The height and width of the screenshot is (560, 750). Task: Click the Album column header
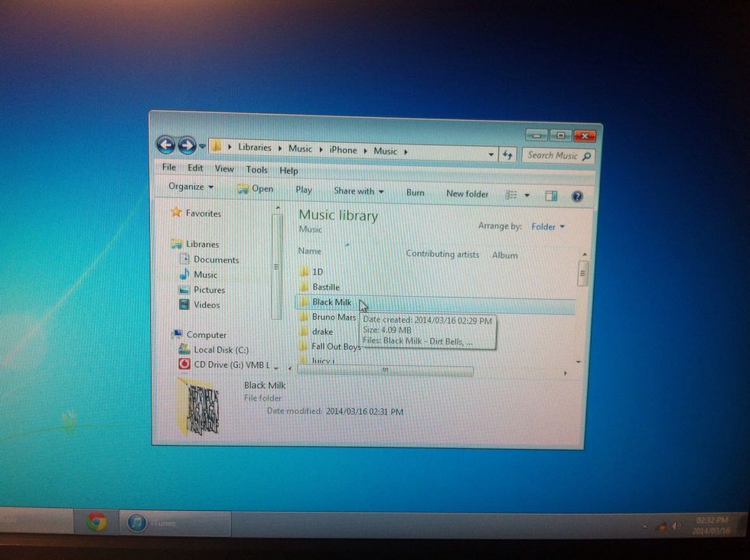[504, 256]
